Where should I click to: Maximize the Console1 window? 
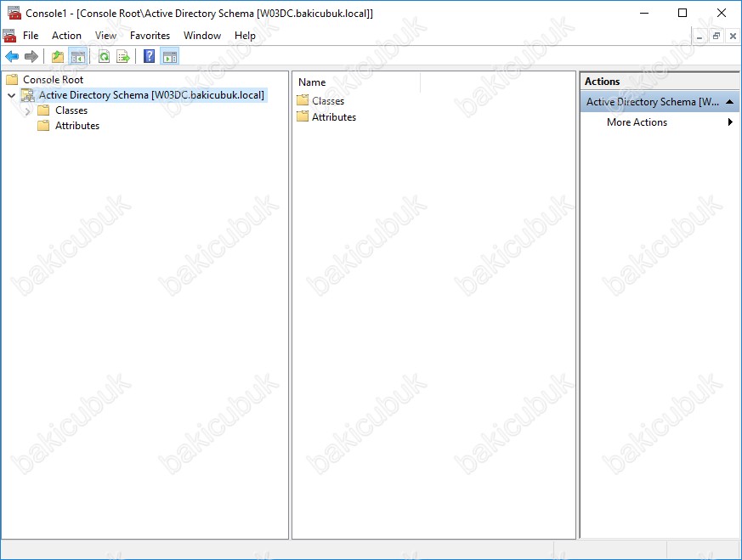point(683,13)
